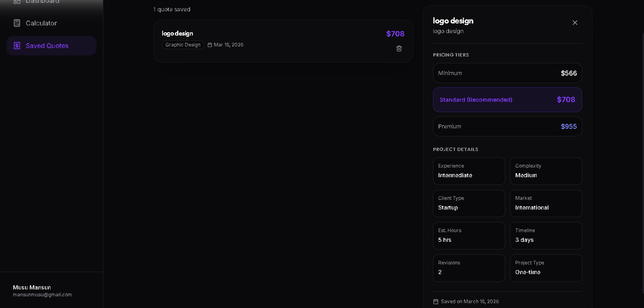This screenshot has height=308, width=644.
Task: Click the Dashboard grid icon
Action: coord(17,2)
